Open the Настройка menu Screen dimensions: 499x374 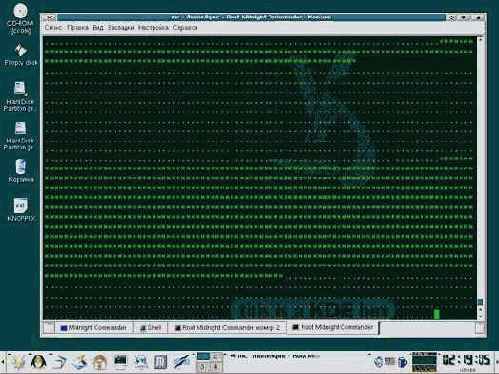tap(153, 28)
